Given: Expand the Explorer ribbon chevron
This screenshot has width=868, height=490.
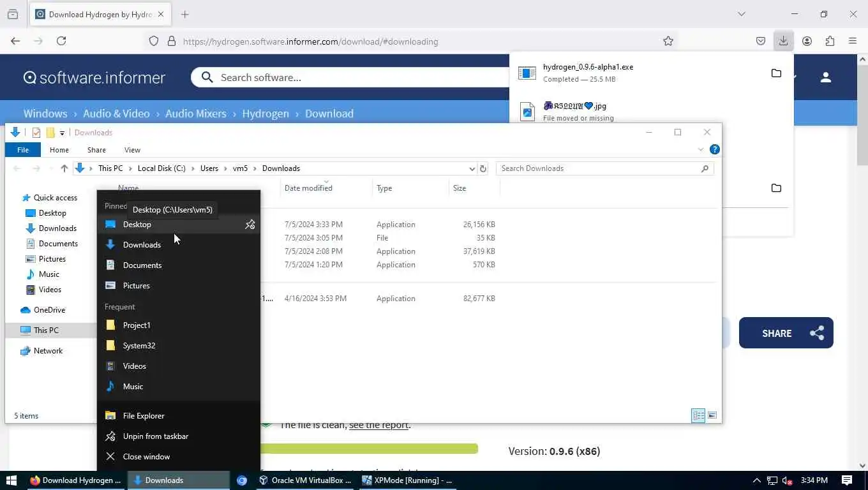Looking at the screenshot, I should point(701,149).
